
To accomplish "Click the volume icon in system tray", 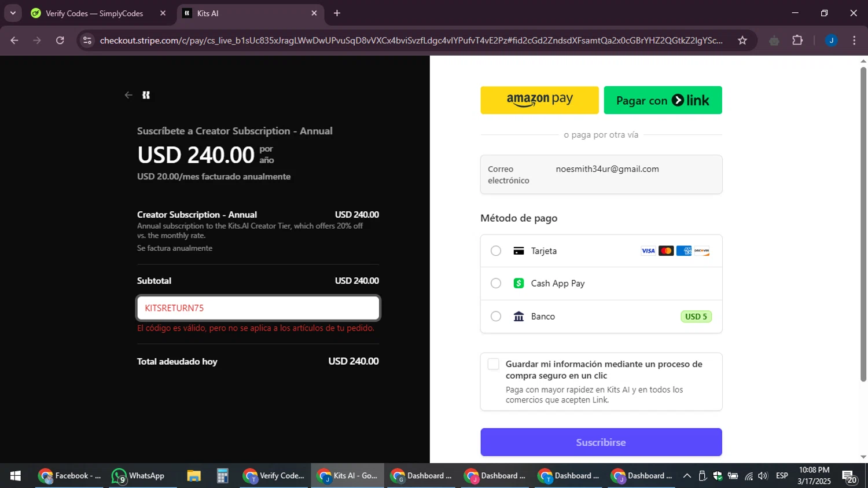I will pyautogui.click(x=763, y=476).
